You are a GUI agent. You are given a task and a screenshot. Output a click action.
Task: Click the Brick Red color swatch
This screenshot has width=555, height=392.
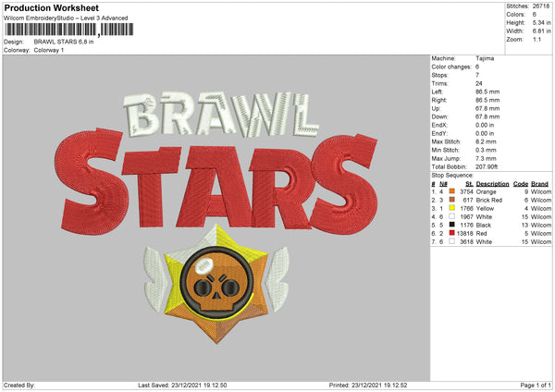(x=451, y=200)
